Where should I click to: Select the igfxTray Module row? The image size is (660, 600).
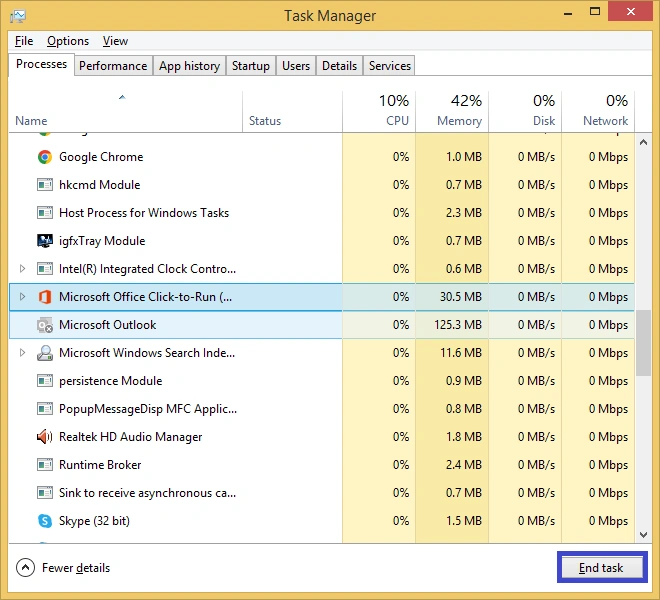[x=322, y=241]
